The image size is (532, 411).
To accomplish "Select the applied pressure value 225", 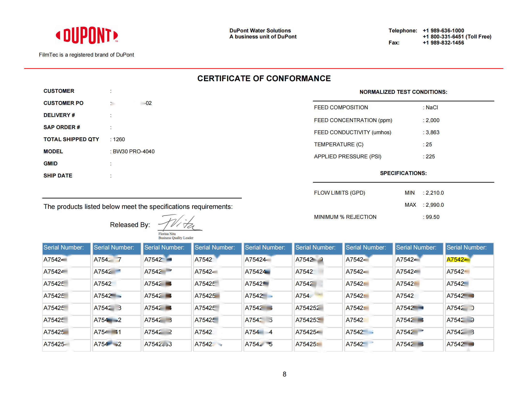I will coord(430,156).
